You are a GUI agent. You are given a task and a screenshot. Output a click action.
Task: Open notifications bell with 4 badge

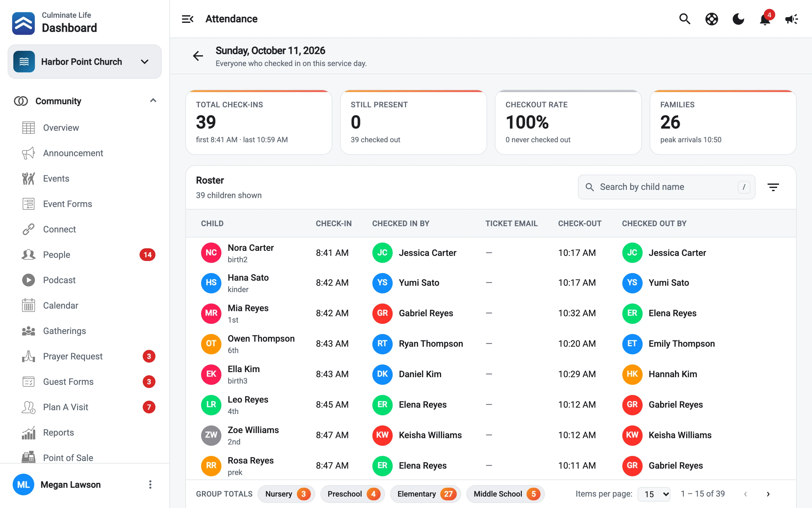[x=765, y=19]
